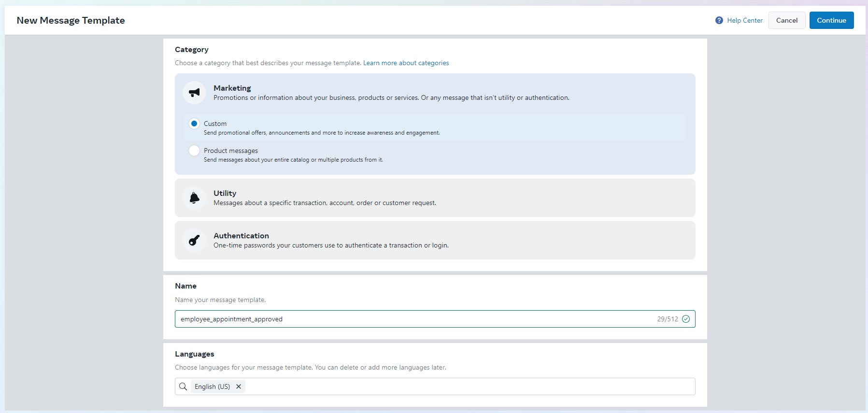
Task: Select the Product messages radio option
Action: point(194,151)
